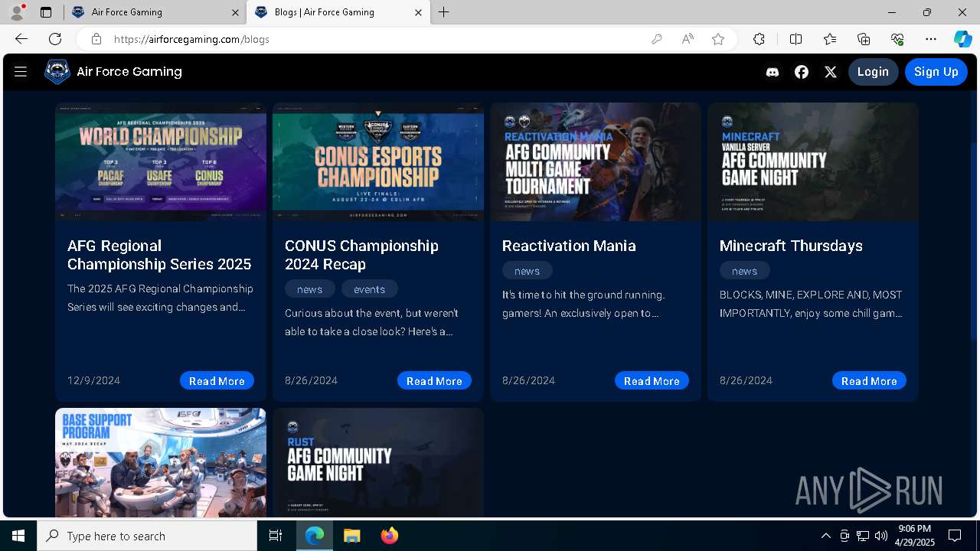Open the Rust AFG Community Game Night thumbnail

point(378,462)
